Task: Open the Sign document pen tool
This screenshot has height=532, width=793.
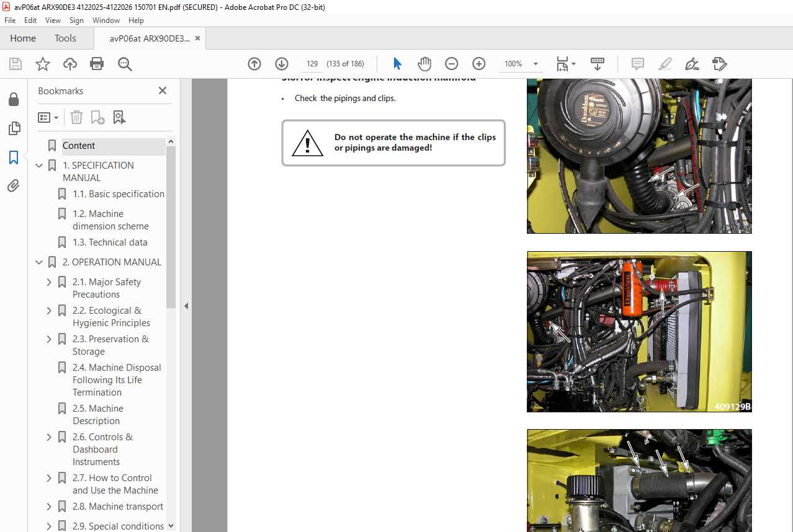Action: 692,64
